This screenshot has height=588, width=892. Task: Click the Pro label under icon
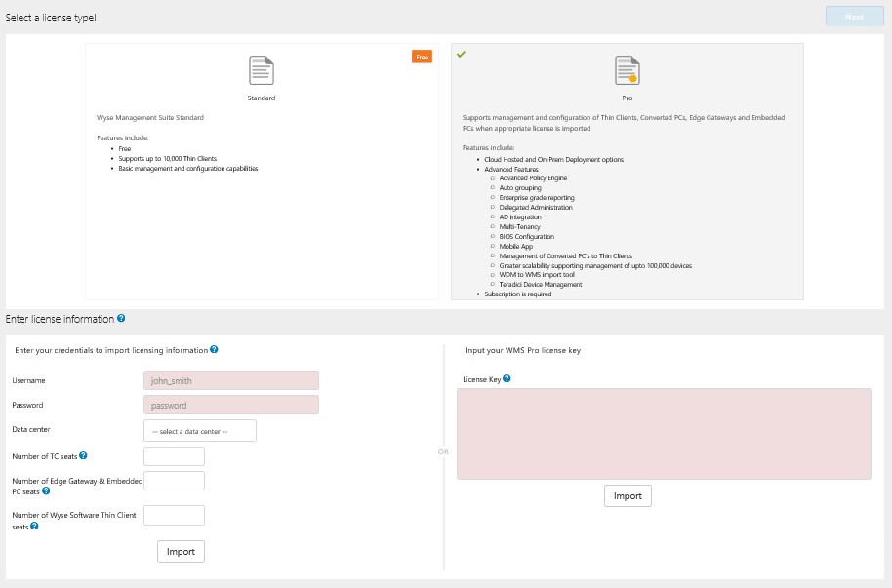click(x=627, y=98)
